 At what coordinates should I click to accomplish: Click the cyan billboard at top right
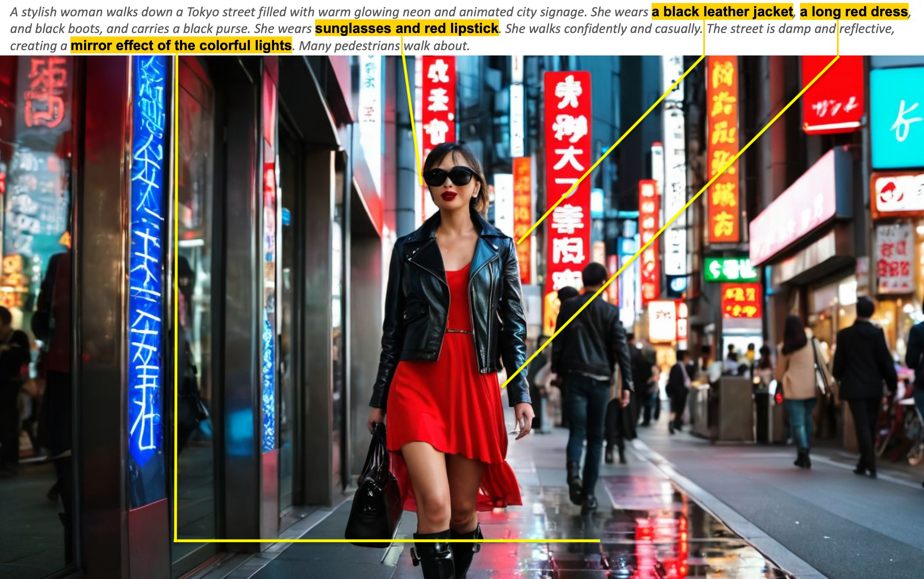pos(897,119)
